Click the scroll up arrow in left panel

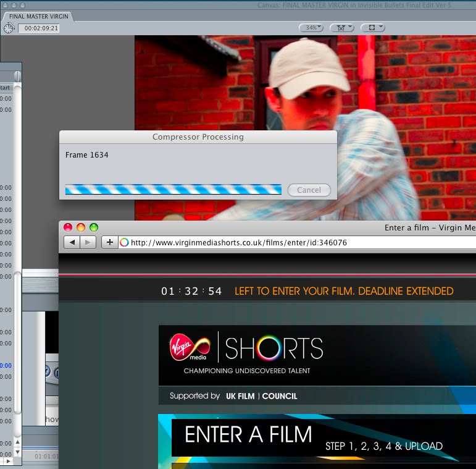[x=18, y=442]
